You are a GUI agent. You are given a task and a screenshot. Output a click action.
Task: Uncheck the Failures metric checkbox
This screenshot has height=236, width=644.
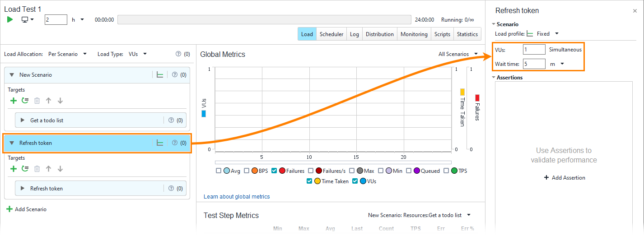pyautogui.click(x=274, y=171)
